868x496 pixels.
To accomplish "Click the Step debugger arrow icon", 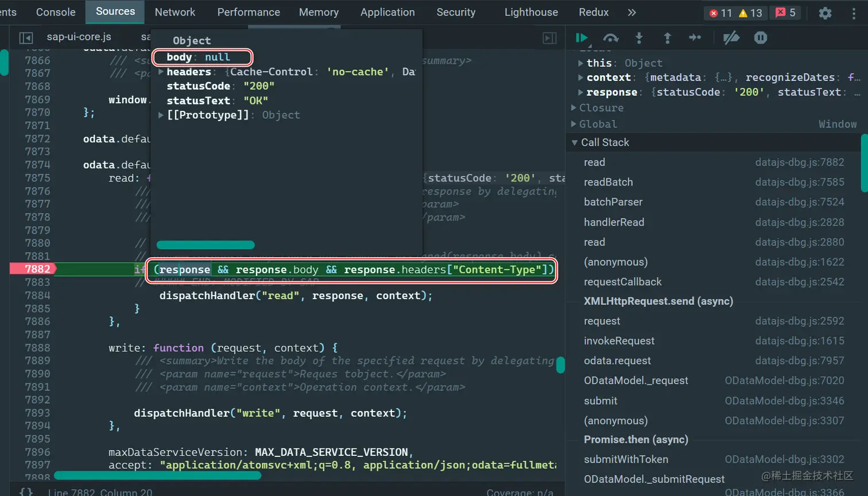I will point(695,38).
